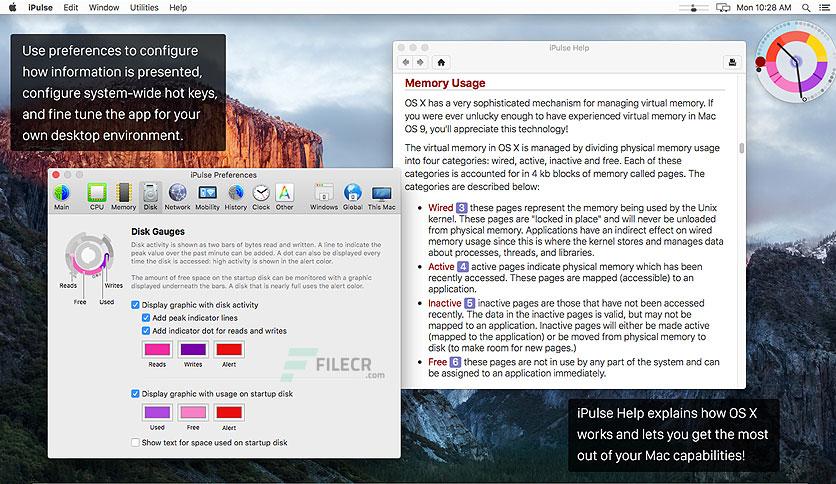Open the Network preferences pane
Viewport: 836px width, 484px height.
point(178,197)
